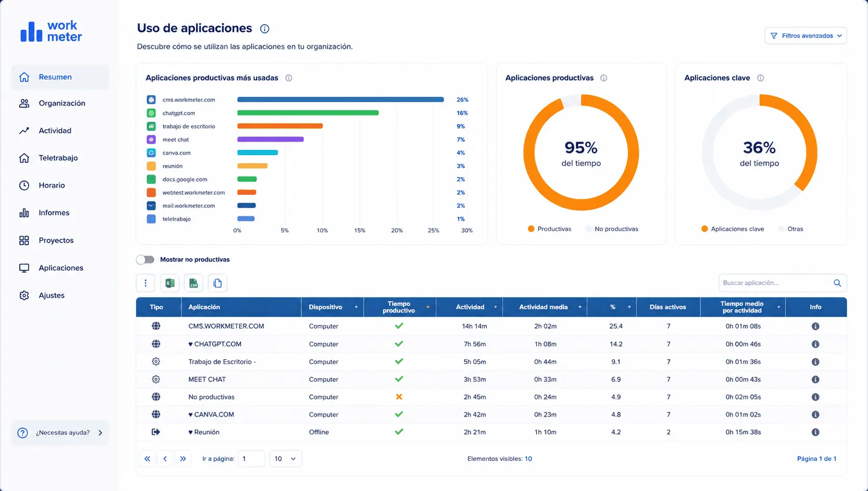Viewport: 868px width, 491px height.
Task: Click the cms.workmeter.com blue bar
Action: point(341,99)
